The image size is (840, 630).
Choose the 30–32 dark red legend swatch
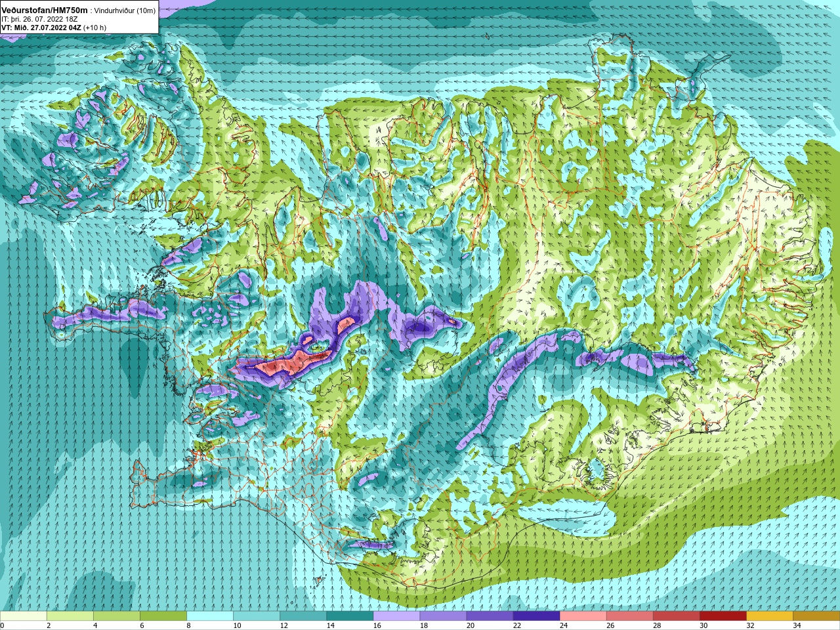pos(723,616)
